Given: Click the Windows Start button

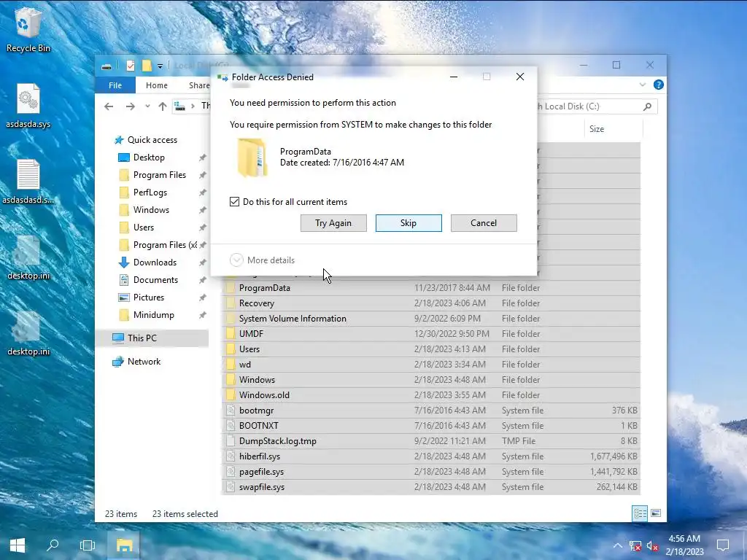Looking at the screenshot, I should point(18,545).
